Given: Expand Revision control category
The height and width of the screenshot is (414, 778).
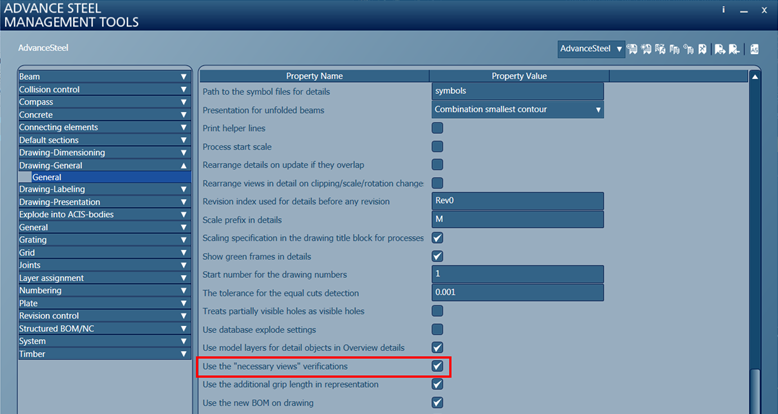Looking at the screenshot, I should click(x=105, y=316).
